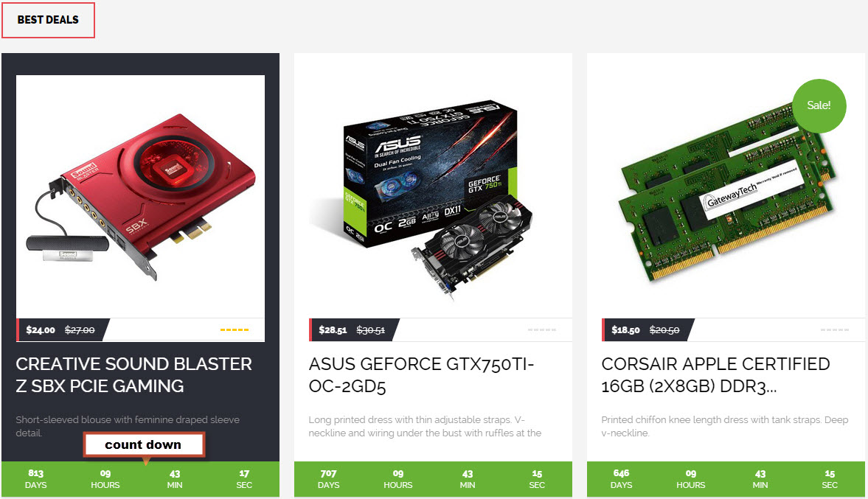Image resolution: width=868 pixels, height=499 pixels.
Task: Open Corsair Apple Certified 16GB DDR3 title
Action: [x=715, y=374]
